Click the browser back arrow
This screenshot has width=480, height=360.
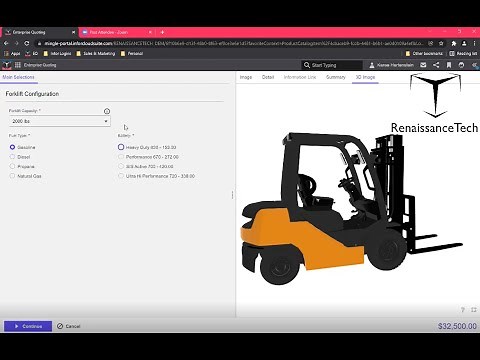6,43
